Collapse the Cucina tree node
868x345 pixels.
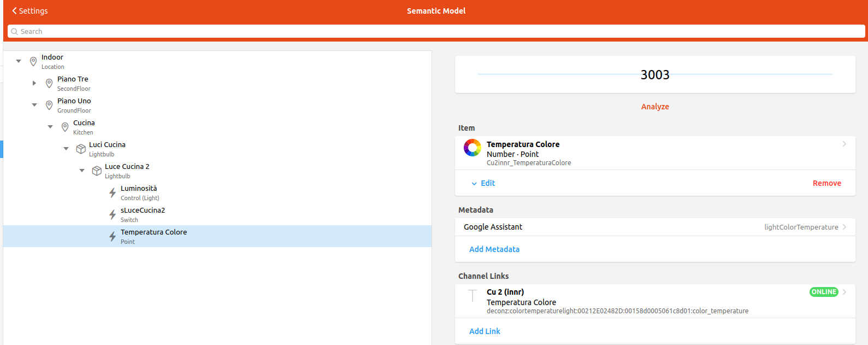(50, 127)
